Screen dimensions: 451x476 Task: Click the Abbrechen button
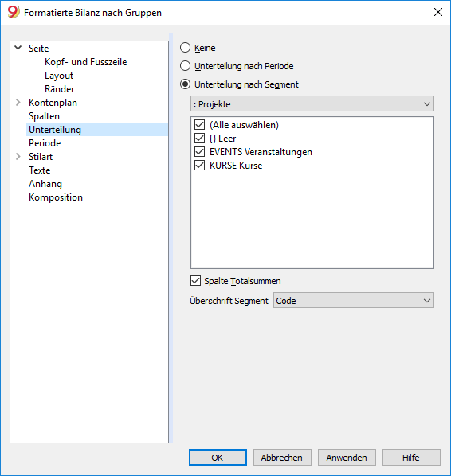282,457
